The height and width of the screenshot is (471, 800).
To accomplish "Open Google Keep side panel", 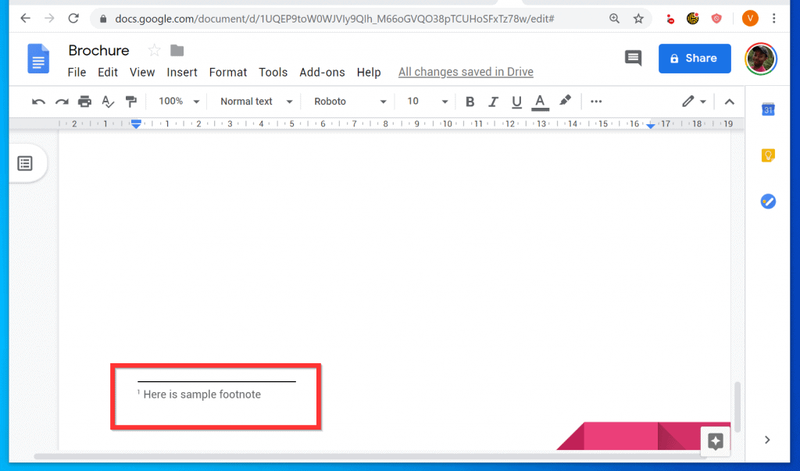I will click(x=768, y=155).
